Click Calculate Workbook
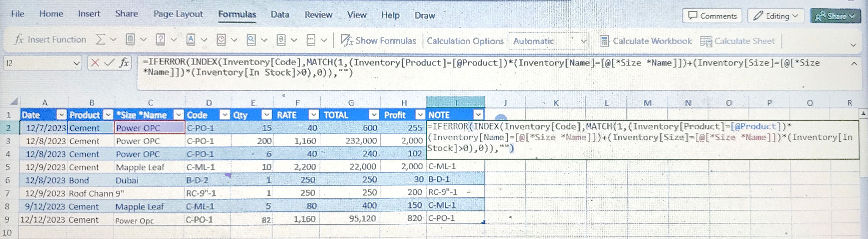 646,41
